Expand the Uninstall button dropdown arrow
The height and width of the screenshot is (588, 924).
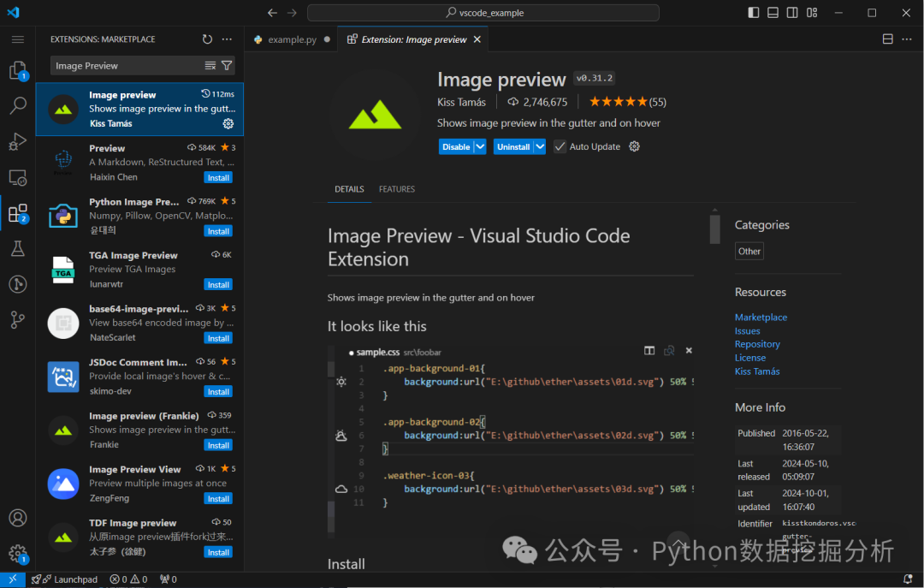540,147
